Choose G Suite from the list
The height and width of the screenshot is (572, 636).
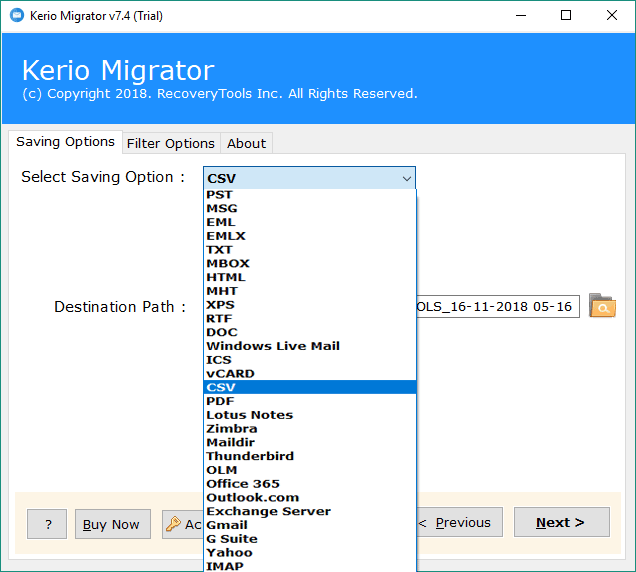point(310,539)
